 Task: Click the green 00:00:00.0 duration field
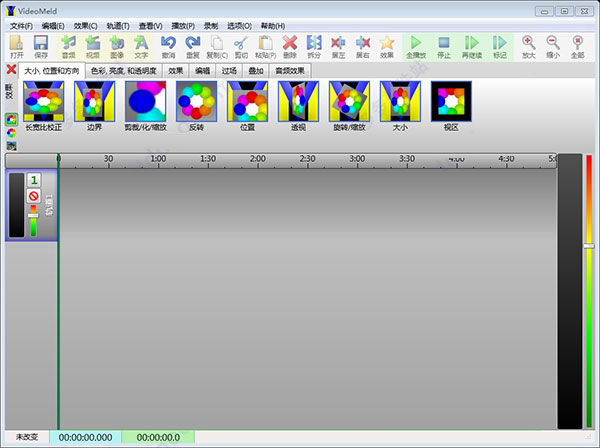(x=158, y=437)
